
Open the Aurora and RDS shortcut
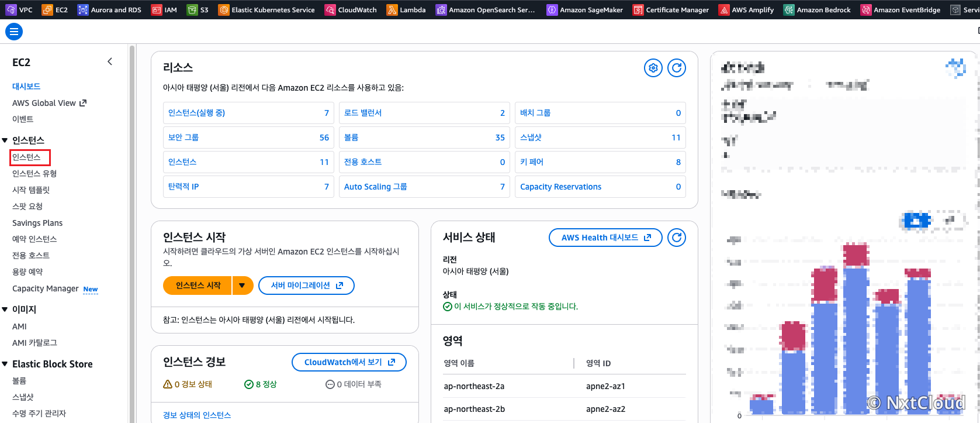pos(109,9)
